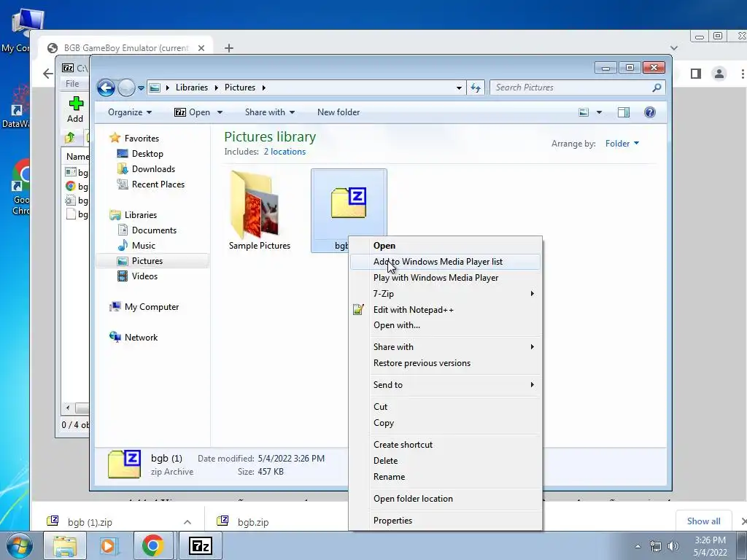Click the green Add plus icon in 7-Zip
Screen dimensions: 747x560
[76, 104]
